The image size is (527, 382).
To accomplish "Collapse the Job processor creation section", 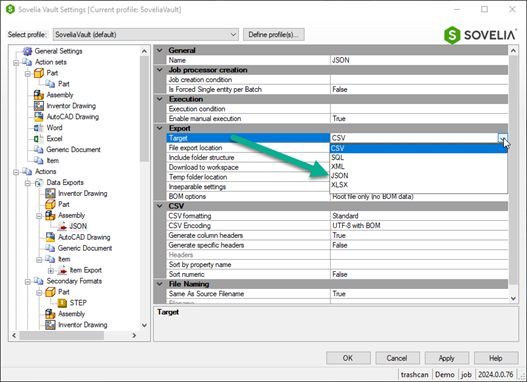I will (160, 70).
